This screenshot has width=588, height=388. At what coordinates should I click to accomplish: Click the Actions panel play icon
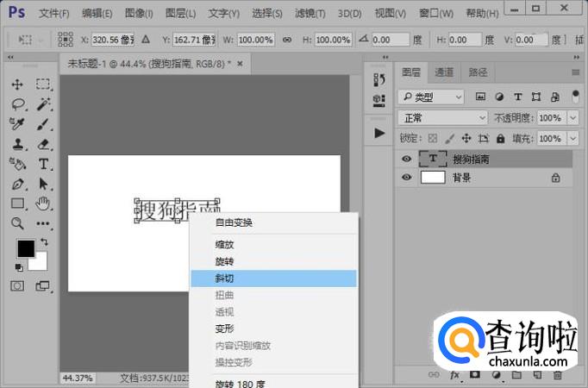[378, 134]
